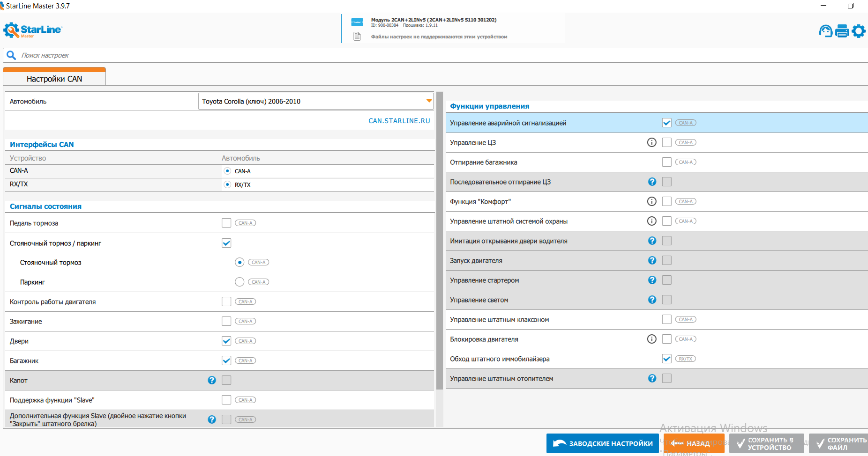The height and width of the screenshot is (456, 868).
Task: Click Функции управления section heading
Action: click(490, 106)
